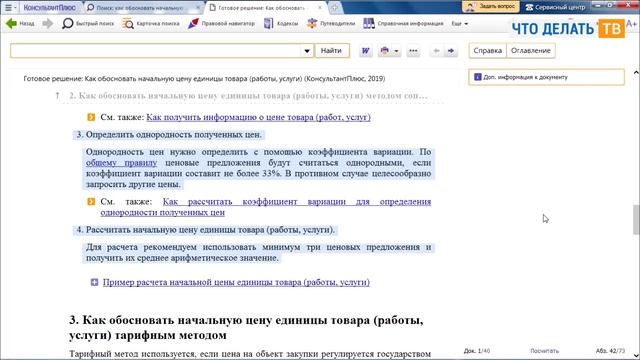Follow the общему правилу link

coord(121,163)
